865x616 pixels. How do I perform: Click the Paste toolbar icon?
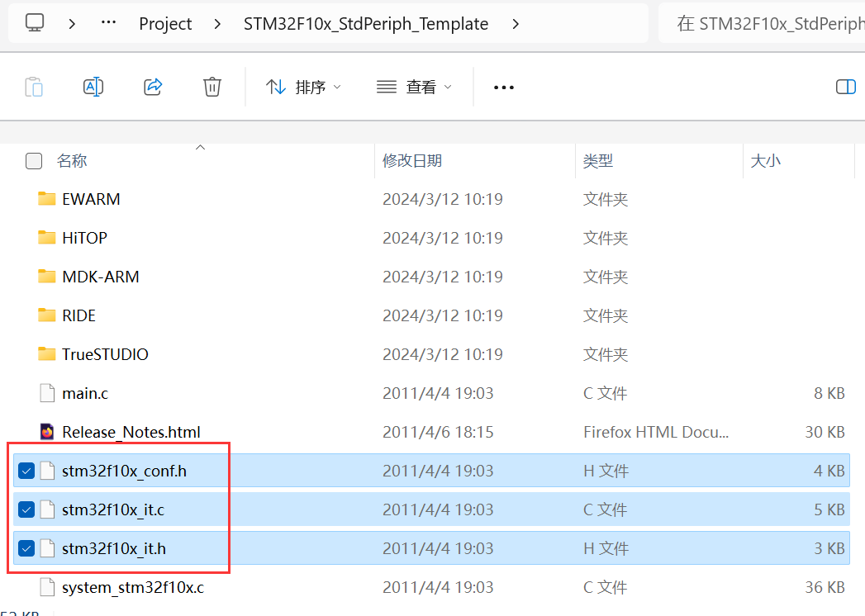coord(34,88)
